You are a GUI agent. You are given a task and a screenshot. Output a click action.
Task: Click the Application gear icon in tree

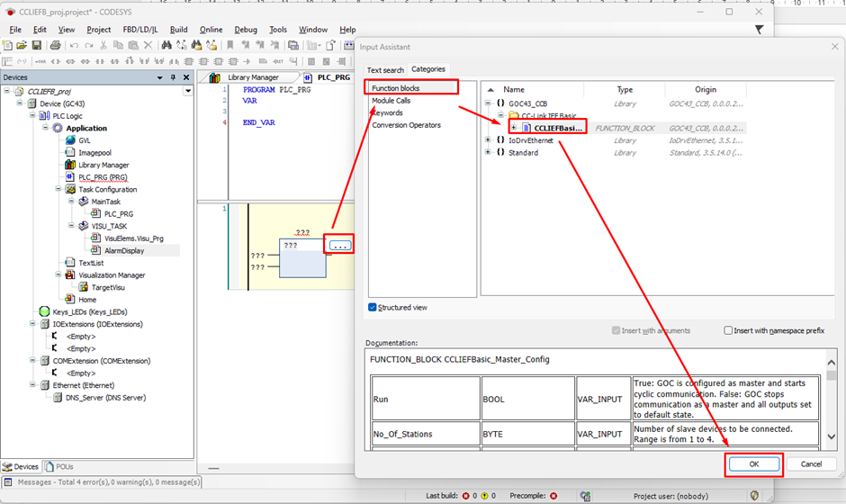click(58, 128)
